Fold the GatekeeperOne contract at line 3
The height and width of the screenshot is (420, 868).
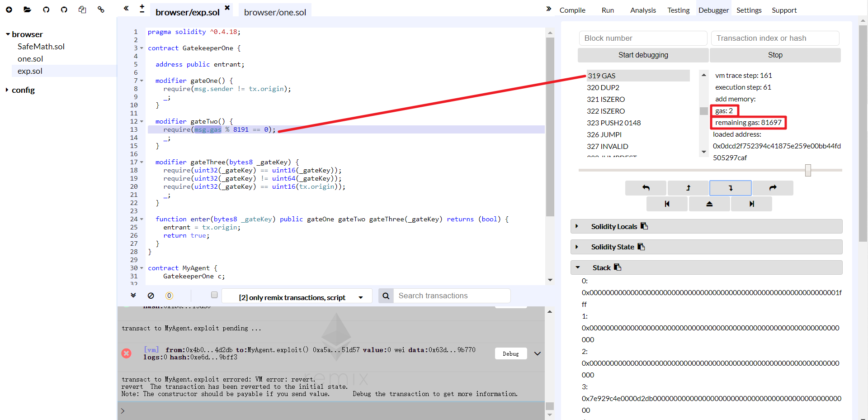[142, 48]
